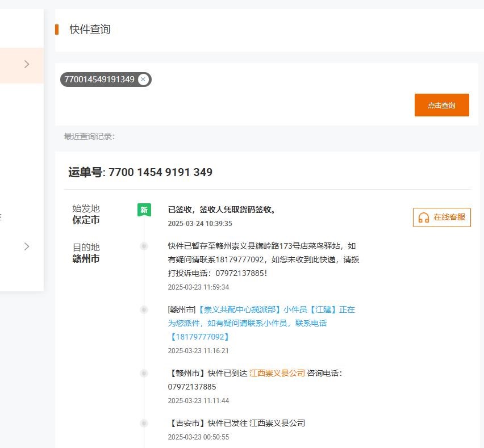Click inside the tracking number input area

pos(235,94)
